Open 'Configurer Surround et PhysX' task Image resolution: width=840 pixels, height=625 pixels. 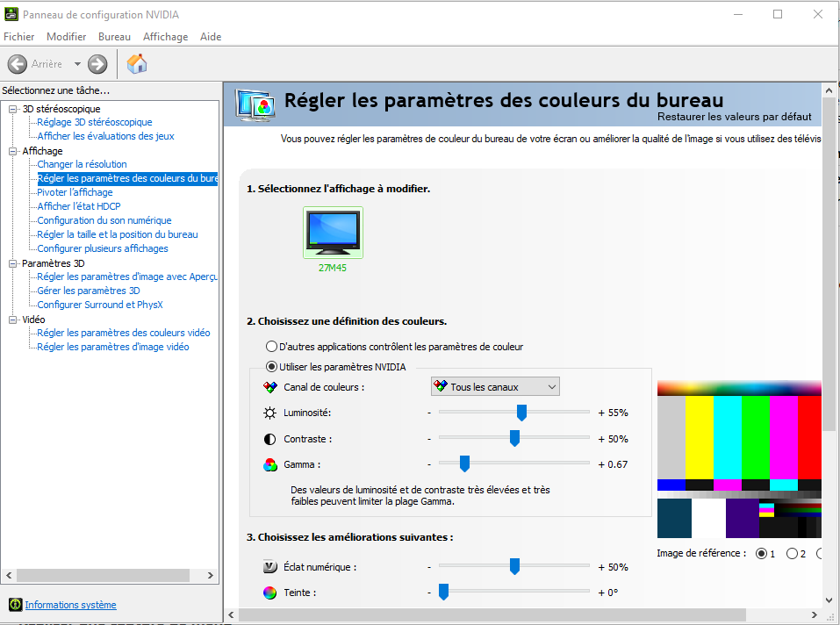point(100,305)
